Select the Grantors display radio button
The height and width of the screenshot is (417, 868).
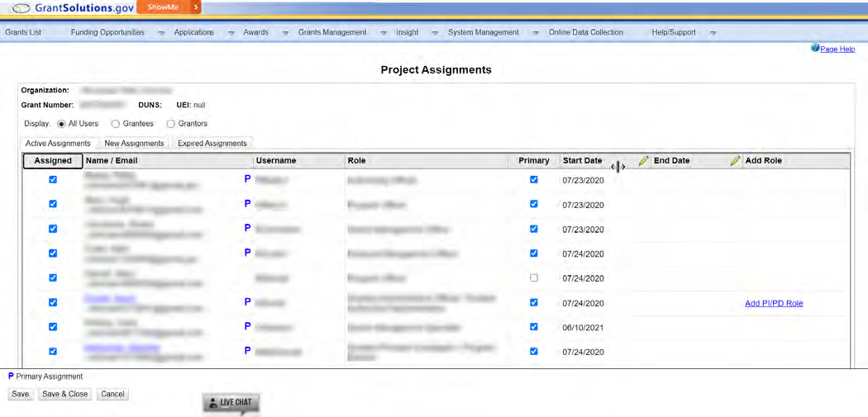[171, 124]
